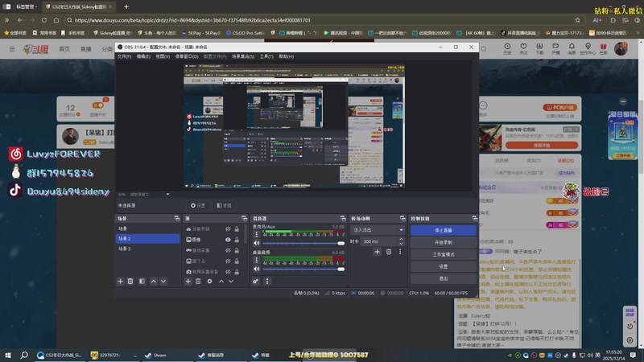This screenshot has height=362, width=644.
Task: Select 场景 3 in scenes list
Action: 125,249
